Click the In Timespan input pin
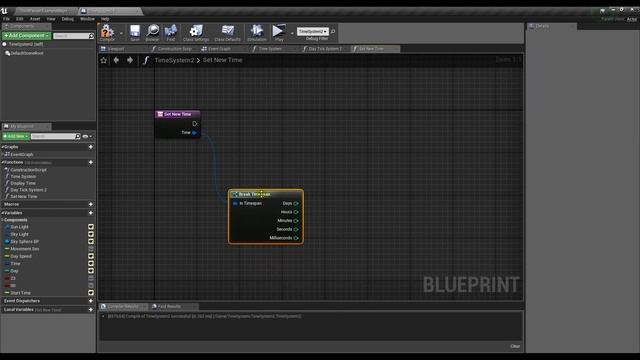640x360 pixels. click(x=235, y=203)
